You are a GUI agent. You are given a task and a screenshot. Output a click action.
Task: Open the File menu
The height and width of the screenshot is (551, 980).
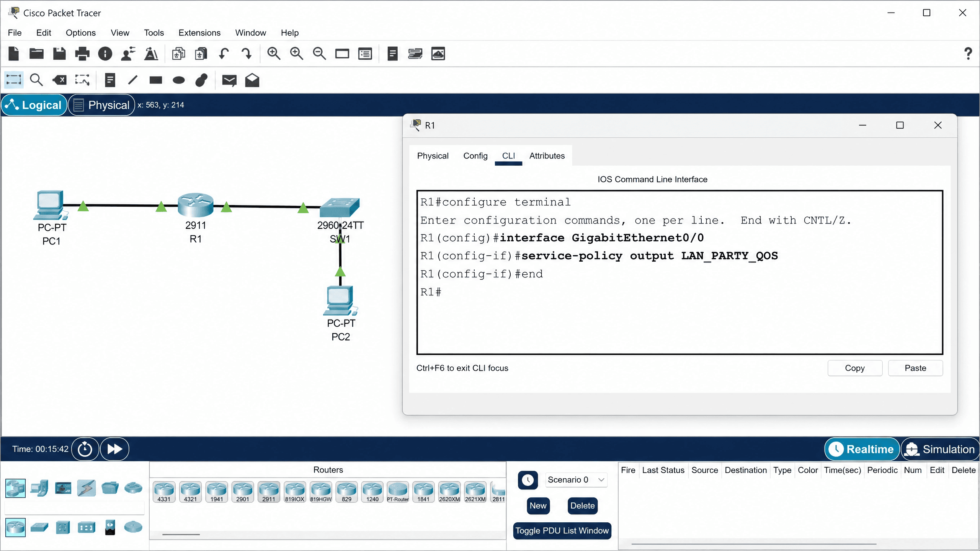(x=15, y=33)
